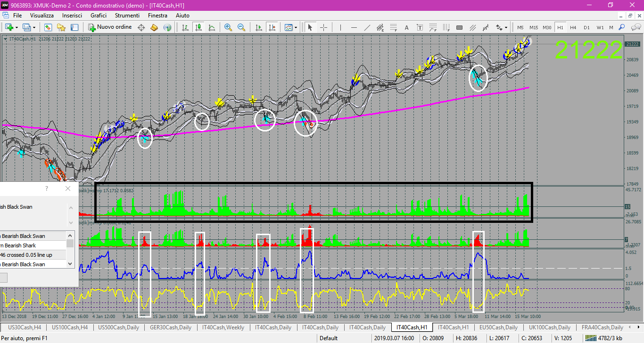Screen dimensions: 644x343
Task: Click the signal broadcast icon
Action: (x=167, y=27)
